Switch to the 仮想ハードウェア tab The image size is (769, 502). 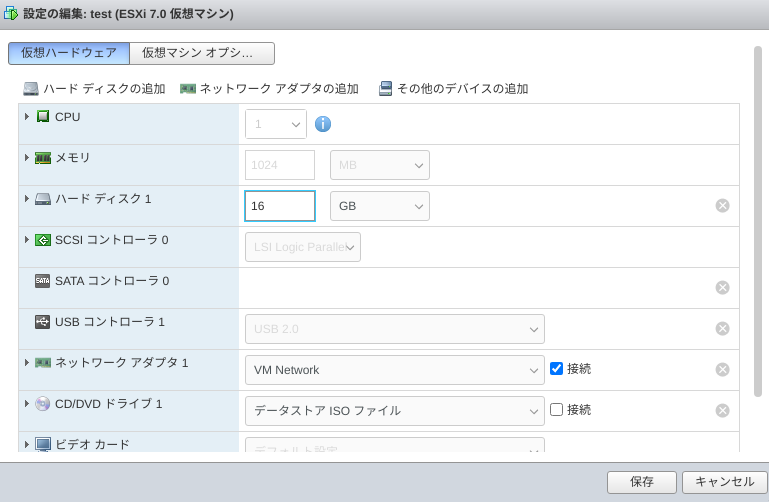pos(69,53)
